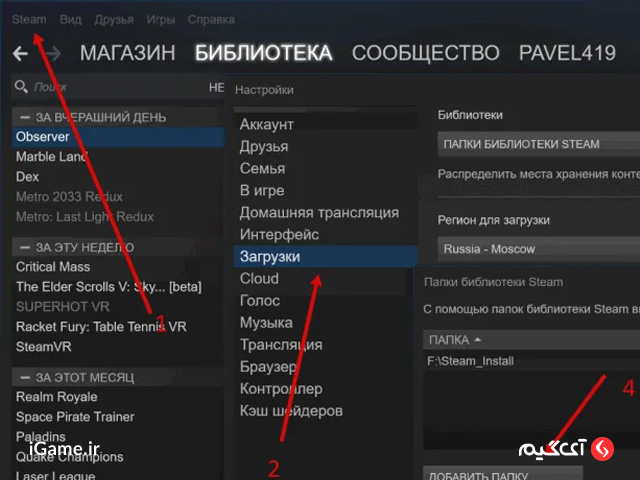Select Observer in the game list

tap(118, 137)
